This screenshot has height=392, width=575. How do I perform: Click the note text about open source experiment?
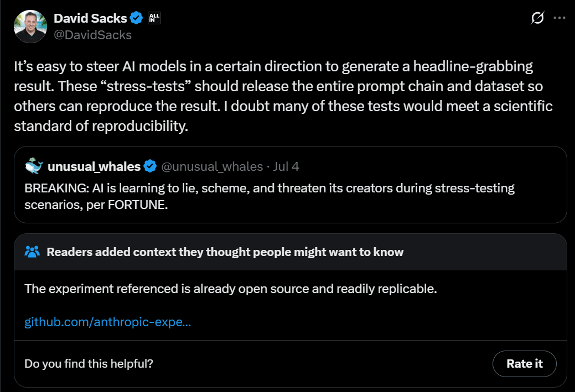point(231,289)
